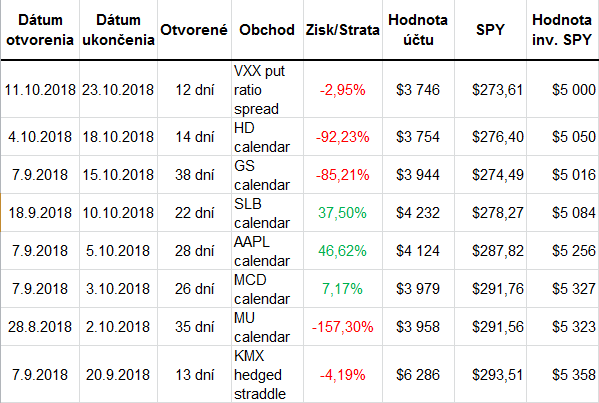Select the Dátum otvorenia column header
599x403 pixels.
(x=40, y=30)
